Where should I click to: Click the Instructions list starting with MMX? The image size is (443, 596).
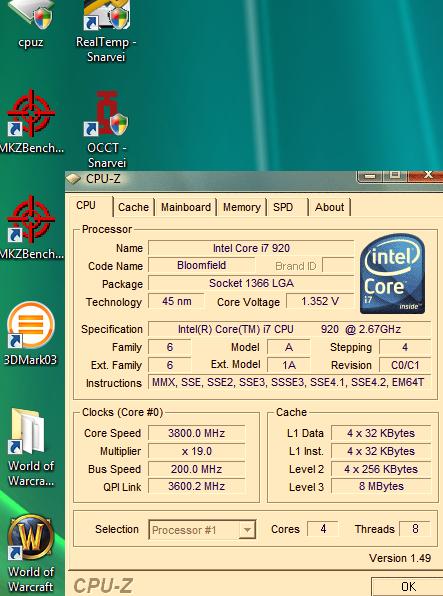(x=289, y=382)
